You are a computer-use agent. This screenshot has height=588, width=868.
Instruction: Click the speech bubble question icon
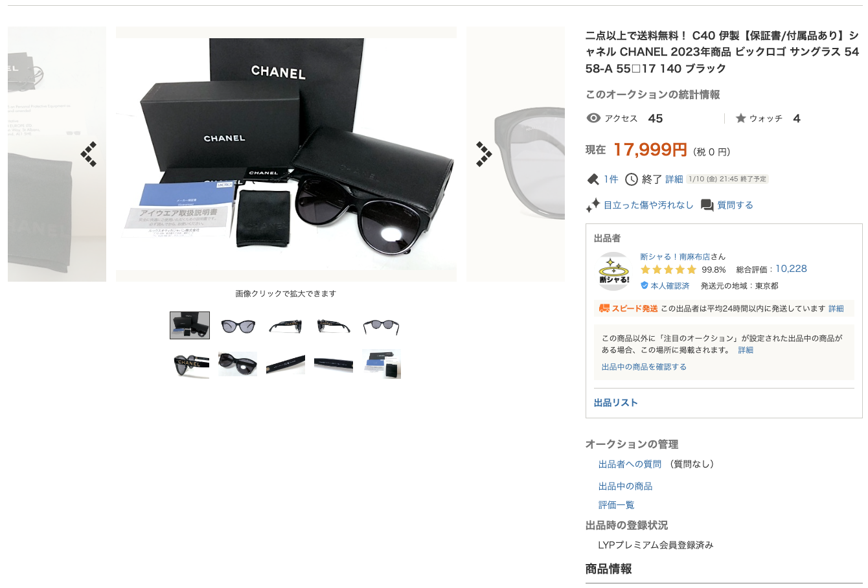[707, 205]
